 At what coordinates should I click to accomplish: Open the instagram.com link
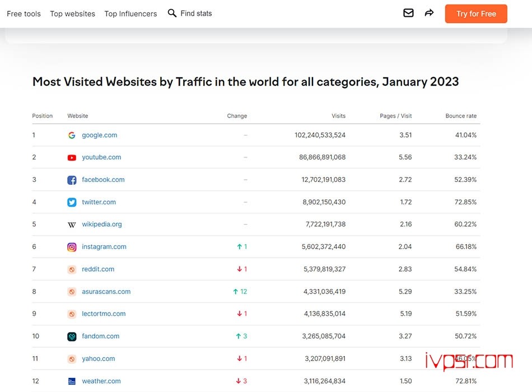tap(104, 247)
